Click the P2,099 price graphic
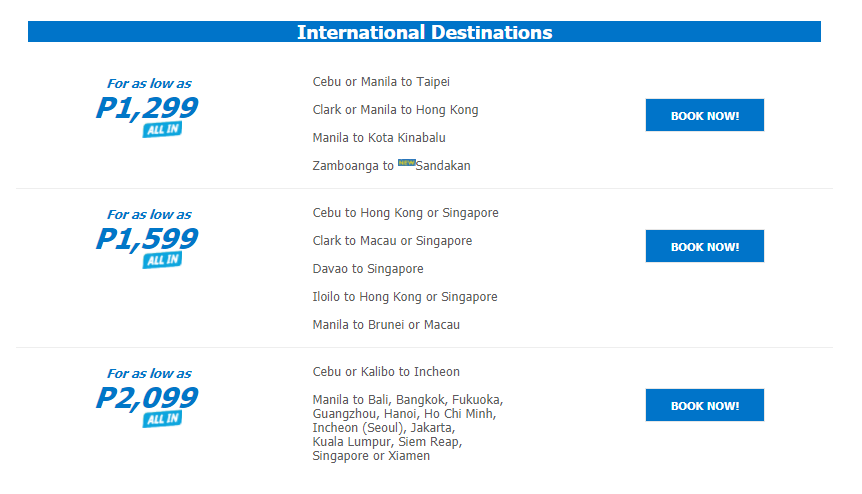This screenshot has height=494, width=862. click(x=147, y=397)
